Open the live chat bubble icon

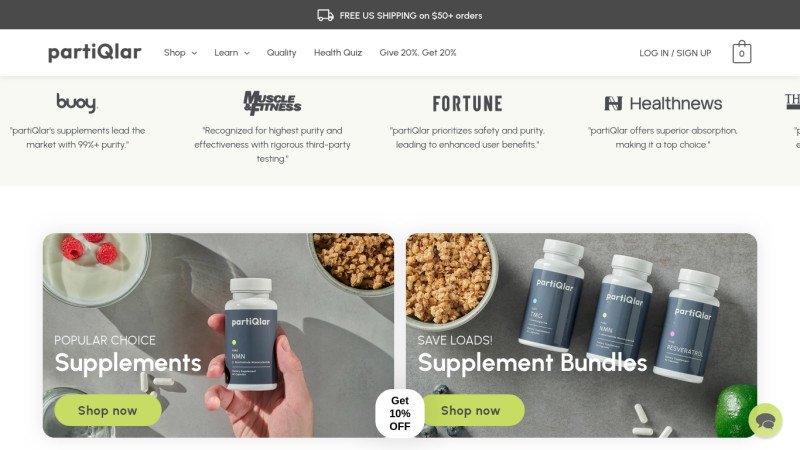coord(765,420)
